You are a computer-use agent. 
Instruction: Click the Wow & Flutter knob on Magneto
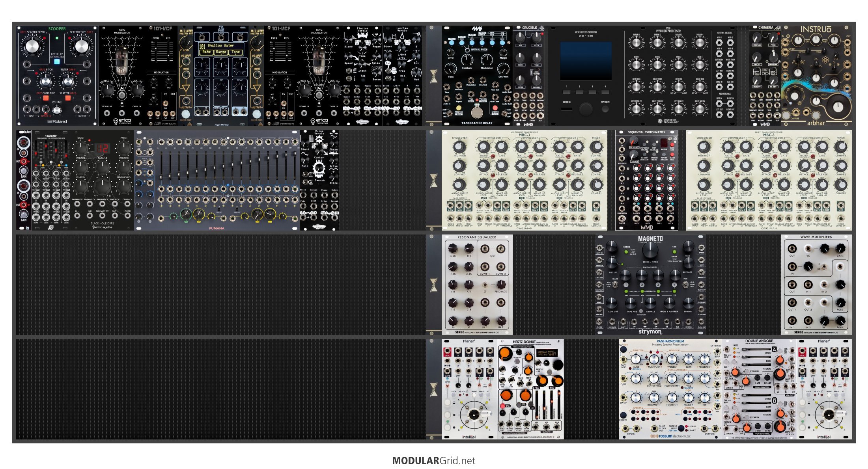click(669, 303)
